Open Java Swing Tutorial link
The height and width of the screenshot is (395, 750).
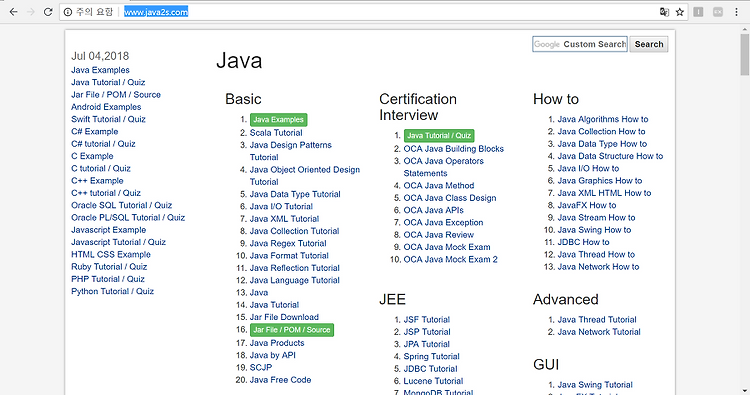[595, 385]
